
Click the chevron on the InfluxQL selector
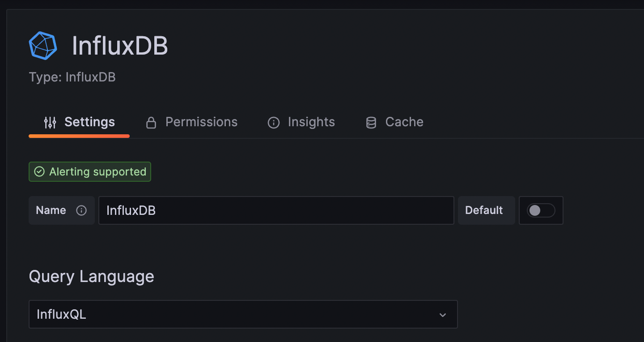pos(443,315)
